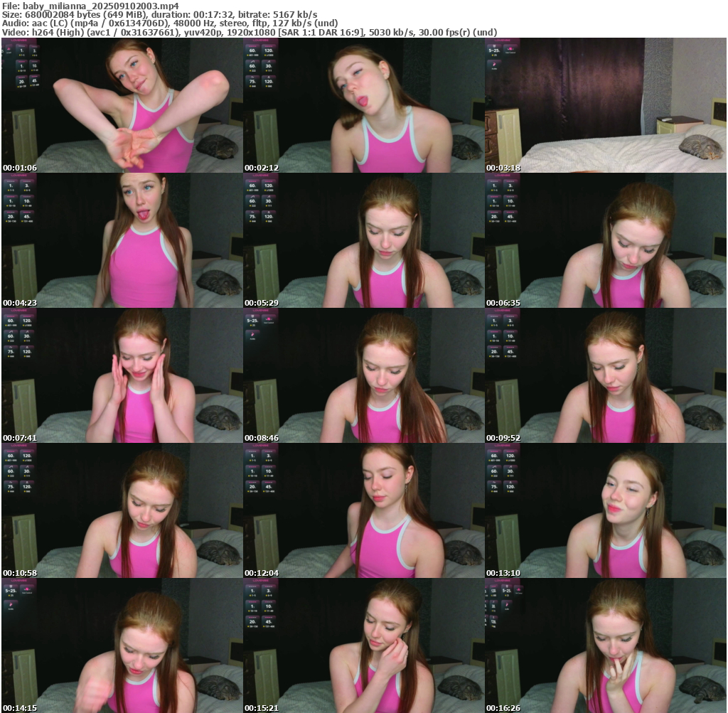Image resolution: width=728 pixels, height=713 pixels.
Task: Open the frame thumbnail stamped 00:01:06
Action: [122, 105]
